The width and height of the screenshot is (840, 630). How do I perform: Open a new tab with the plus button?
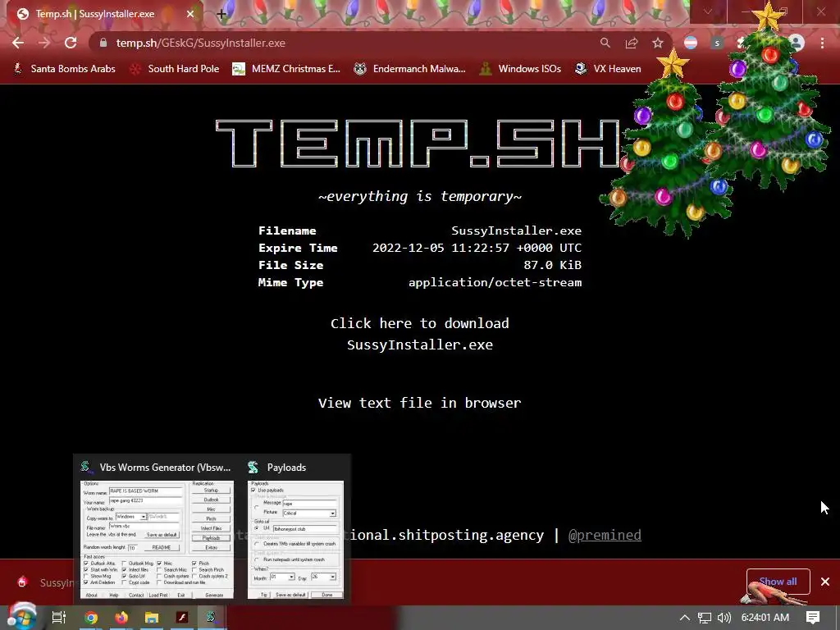pyautogui.click(x=221, y=15)
